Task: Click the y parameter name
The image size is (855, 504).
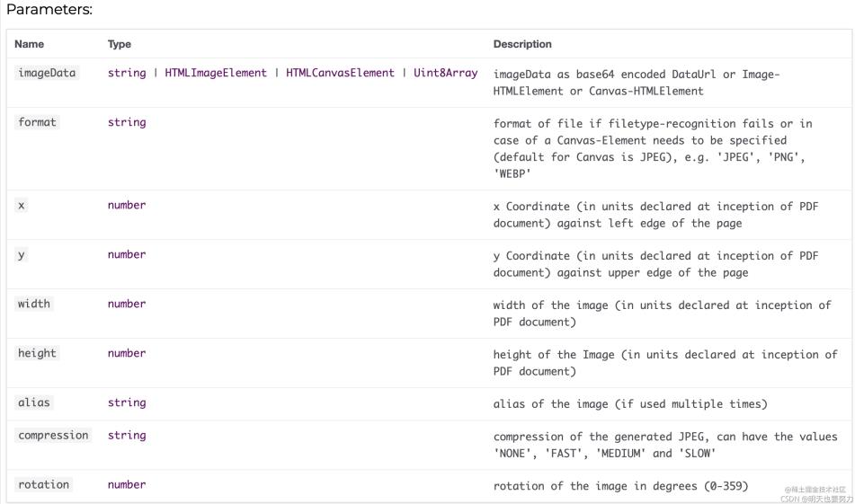Action: [22, 254]
